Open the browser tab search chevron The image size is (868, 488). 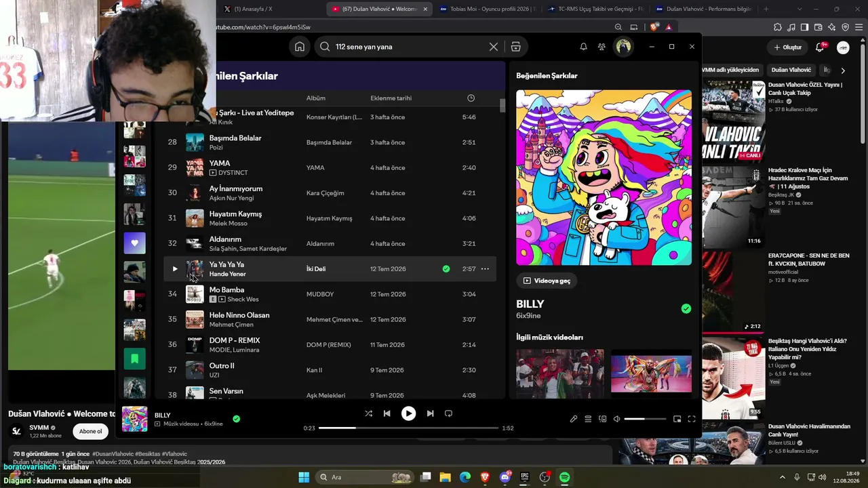(x=799, y=9)
